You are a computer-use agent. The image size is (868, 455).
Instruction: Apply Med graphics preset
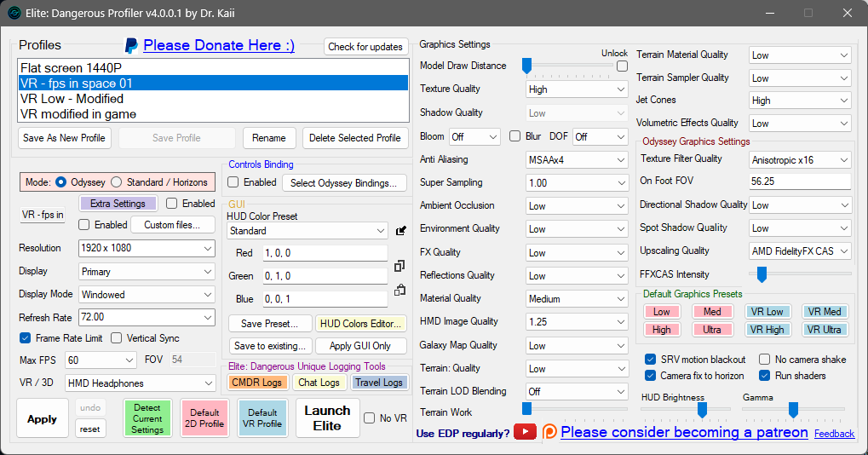712,312
